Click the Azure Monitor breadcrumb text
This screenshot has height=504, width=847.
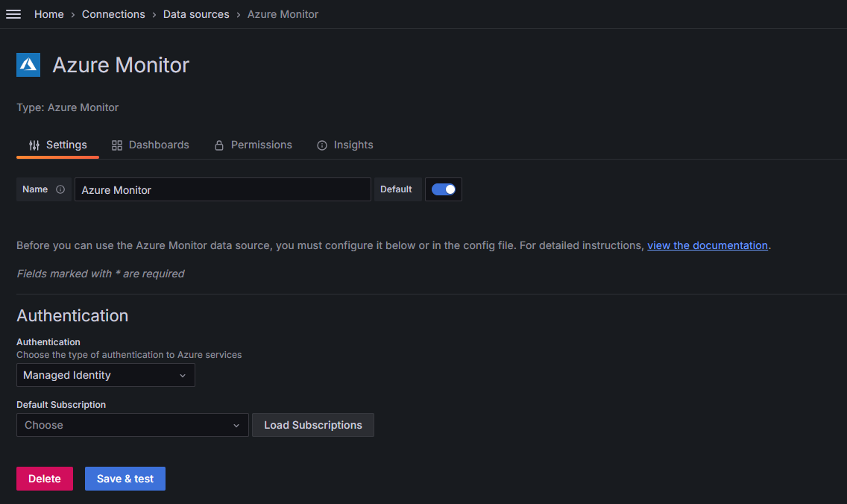[283, 15]
